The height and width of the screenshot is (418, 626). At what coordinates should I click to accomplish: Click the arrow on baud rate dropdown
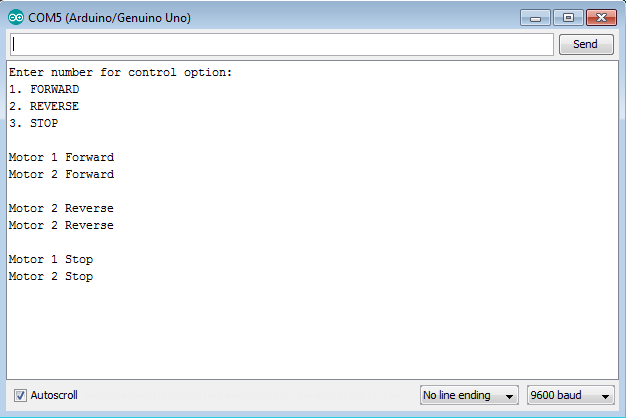(x=605, y=396)
